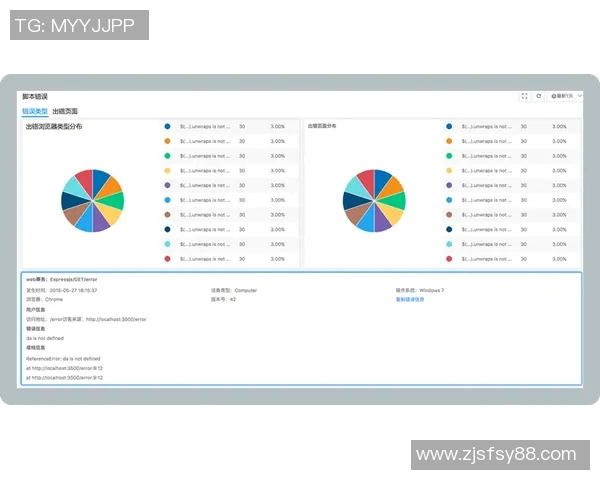The height and width of the screenshot is (480, 600).
Task: Click first http://localhost:3500/error:9:12 stack line
Action: 66,368
